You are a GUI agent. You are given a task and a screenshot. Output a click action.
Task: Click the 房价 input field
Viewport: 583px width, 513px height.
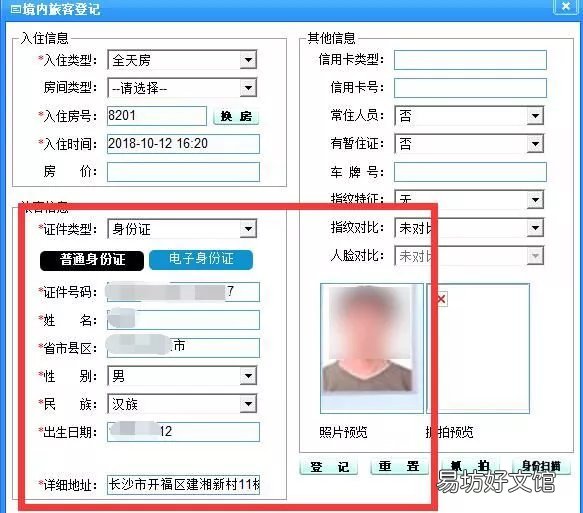click(x=183, y=172)
